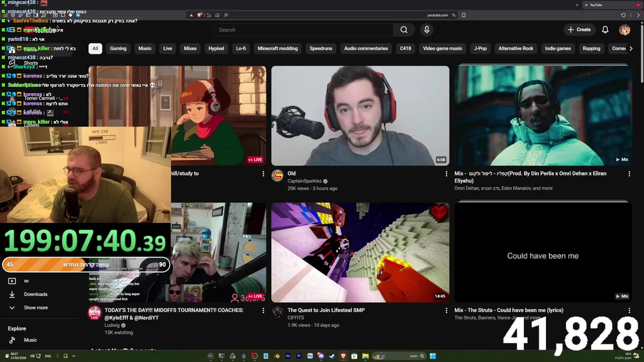Image resolution: width=644 pixels, height=362 pixels.
Task: Open Discord from the taskbar
Action: pyautogui.click(x=320, y=356)
